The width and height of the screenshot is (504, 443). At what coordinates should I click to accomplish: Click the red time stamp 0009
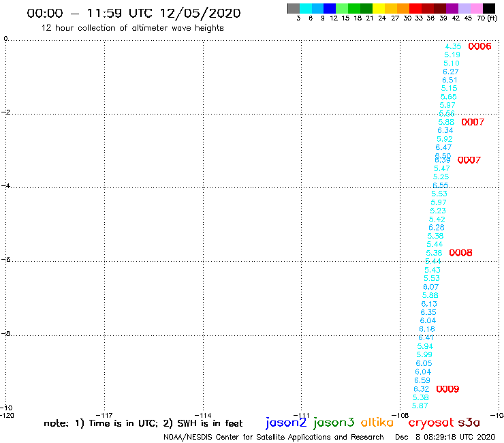click(447, 389)
